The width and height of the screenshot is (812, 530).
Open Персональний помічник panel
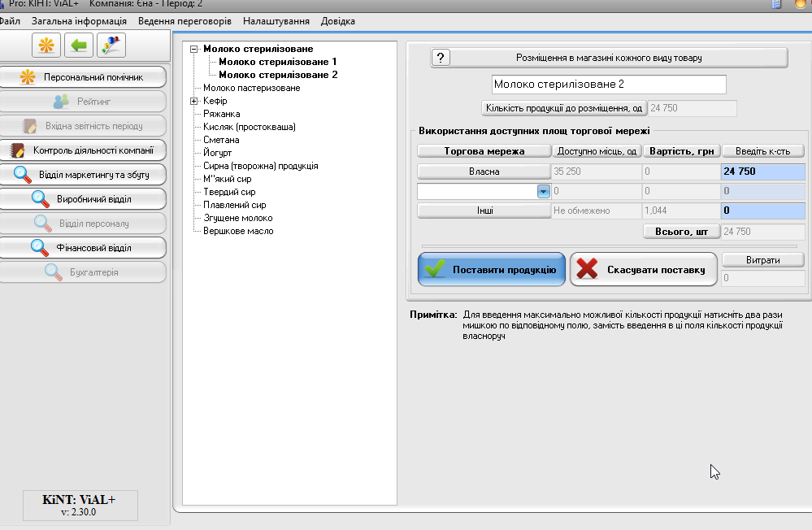[x=83, y=77]
